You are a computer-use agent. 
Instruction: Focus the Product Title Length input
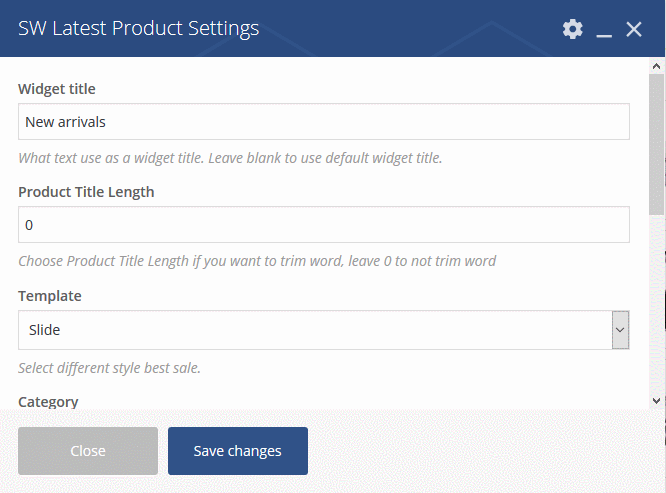(324, 225)
